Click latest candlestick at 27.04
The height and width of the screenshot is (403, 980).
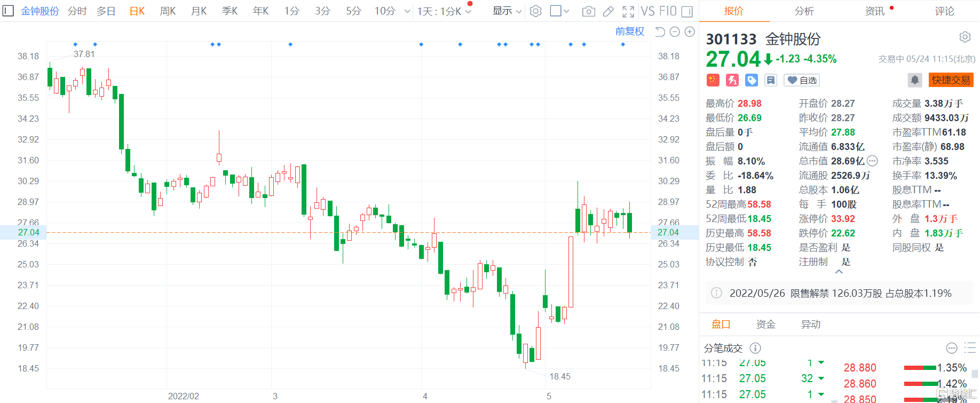pyautogui.click(x=630, y=222)
